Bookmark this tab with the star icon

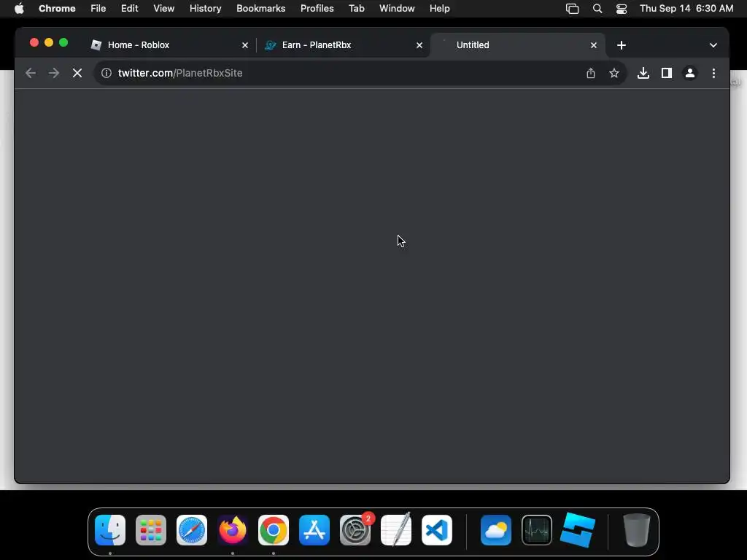(614, 73)
